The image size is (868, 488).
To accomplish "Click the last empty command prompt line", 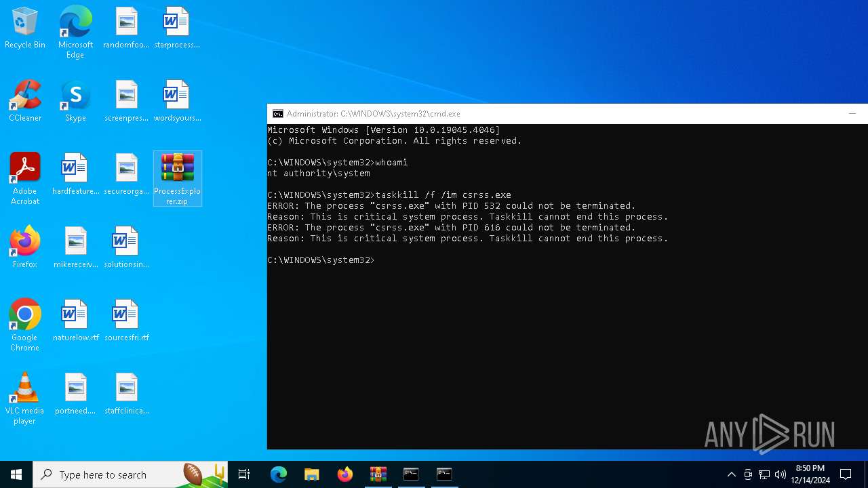I will coord(321,260).
